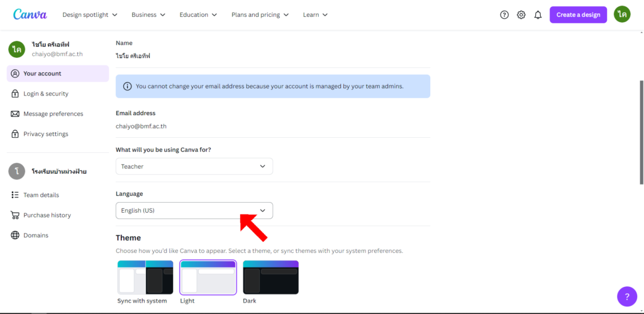Click the Email address label
The image size is (644, 314).
[x=136, y=113]
